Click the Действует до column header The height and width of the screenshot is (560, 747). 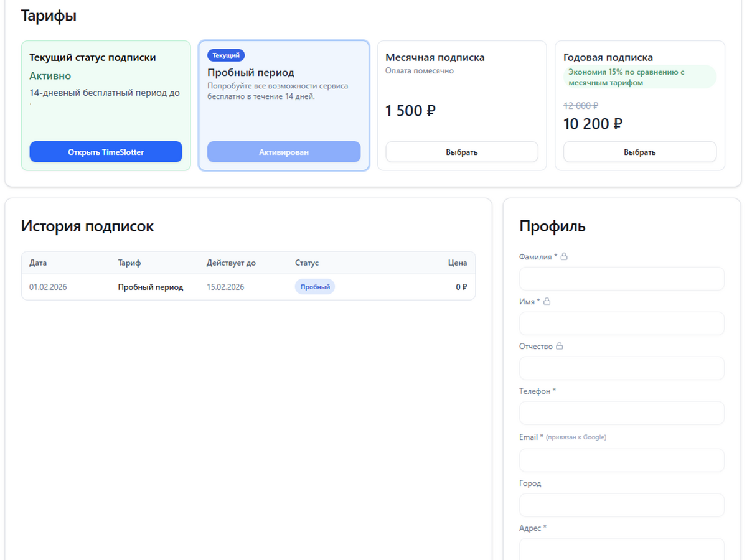click(x=231, y=263)
